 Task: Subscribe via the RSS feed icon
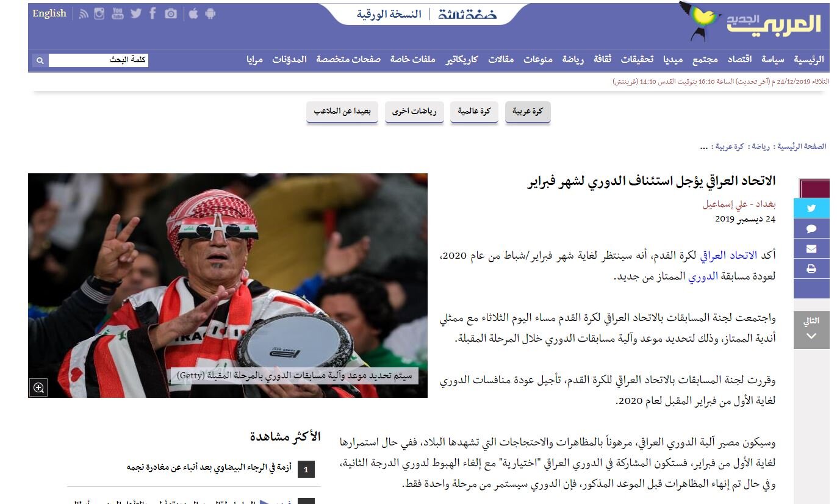point(83,13)
